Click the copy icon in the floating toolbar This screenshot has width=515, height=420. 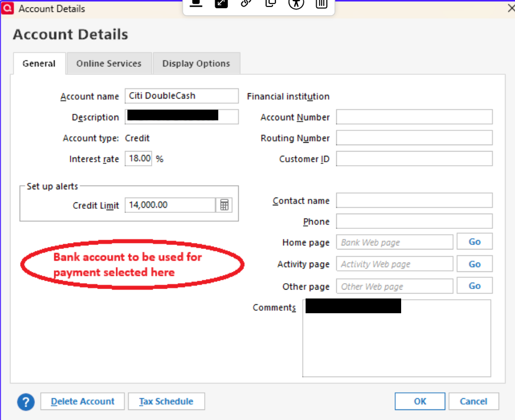[x=271, y=4]
